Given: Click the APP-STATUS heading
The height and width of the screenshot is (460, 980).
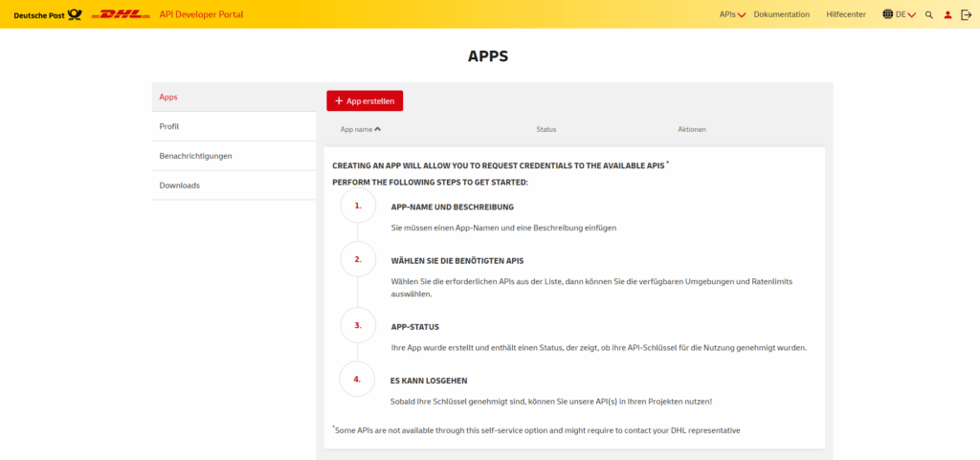Looking at the screenshot, I should click(415, 327).
